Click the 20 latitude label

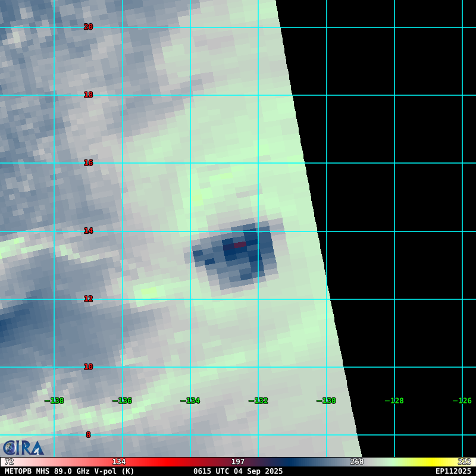click(x=88, y=27)
